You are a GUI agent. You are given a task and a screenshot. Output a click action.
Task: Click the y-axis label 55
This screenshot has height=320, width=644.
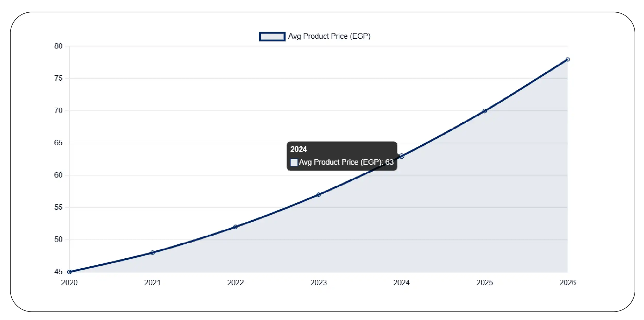click(x=58, y=207)
